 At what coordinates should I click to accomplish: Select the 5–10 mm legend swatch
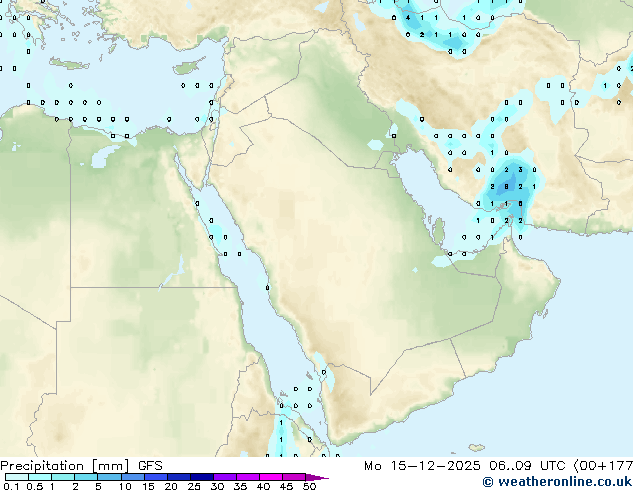tap(109, 477)
